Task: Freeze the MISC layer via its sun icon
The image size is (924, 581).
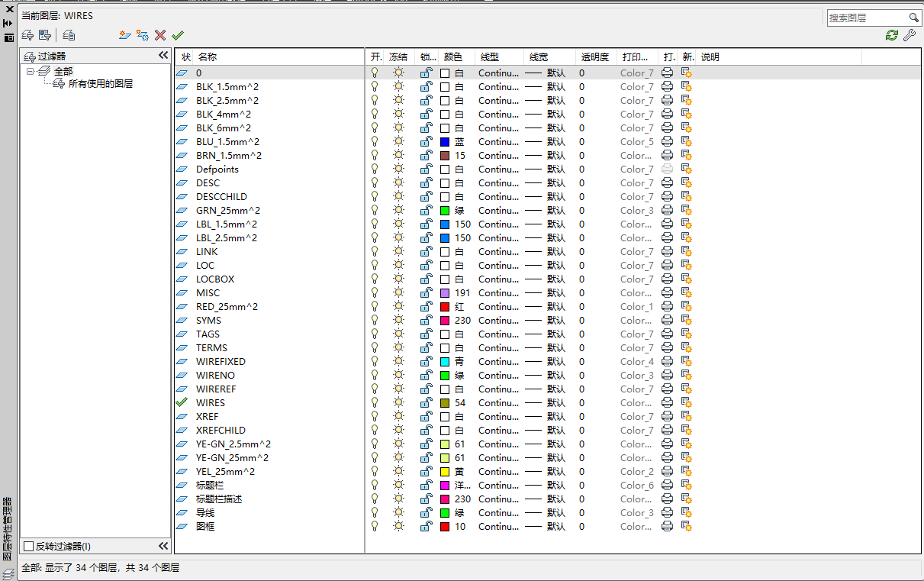Action: coord(398,293)
